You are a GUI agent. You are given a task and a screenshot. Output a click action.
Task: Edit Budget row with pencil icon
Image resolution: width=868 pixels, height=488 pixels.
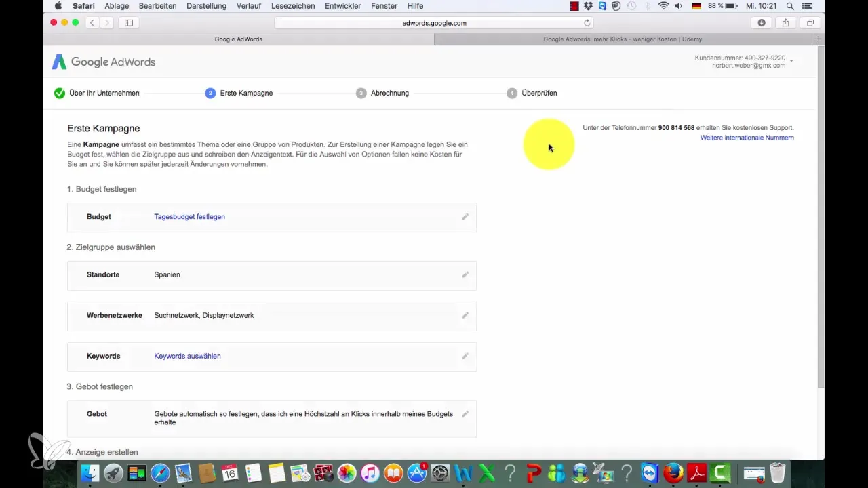pos(465,217)
